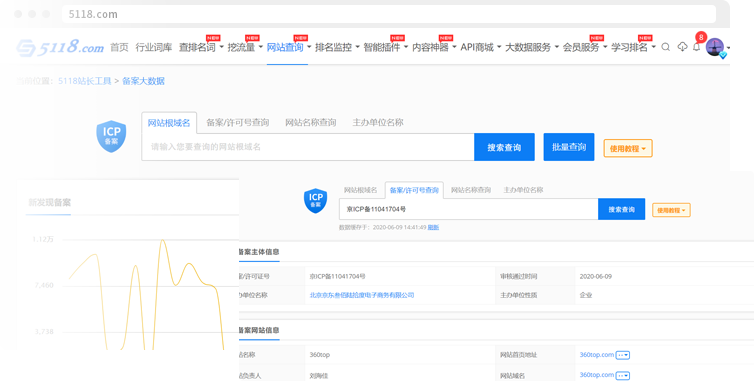Expand the 智能插件 menu

coord(386,47)
